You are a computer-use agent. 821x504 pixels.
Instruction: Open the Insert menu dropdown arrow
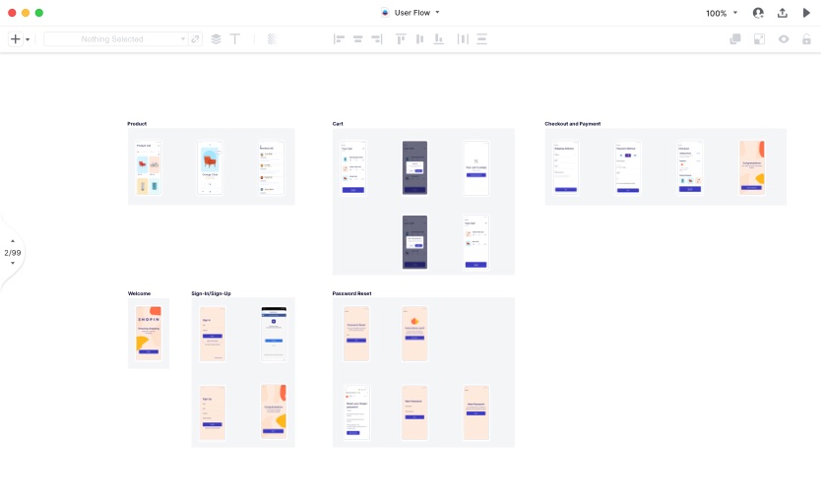point(28,39)
